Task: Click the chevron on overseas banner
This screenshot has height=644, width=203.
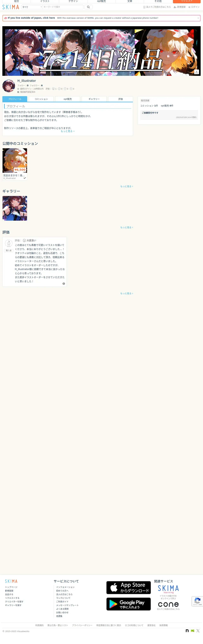Action: tap(198, 18)
